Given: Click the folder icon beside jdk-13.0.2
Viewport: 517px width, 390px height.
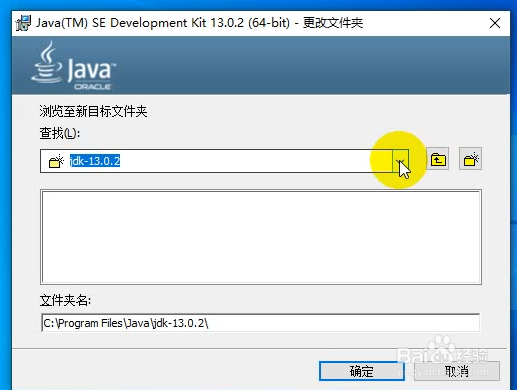Looking at the screenshot, I should pos(56,161).
